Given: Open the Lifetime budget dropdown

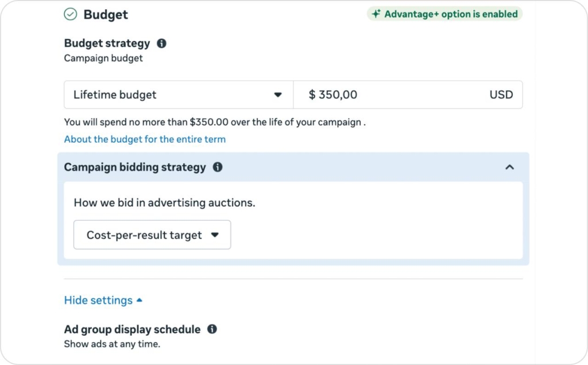Looking at the screenshot, I should (x=178, y=94).
